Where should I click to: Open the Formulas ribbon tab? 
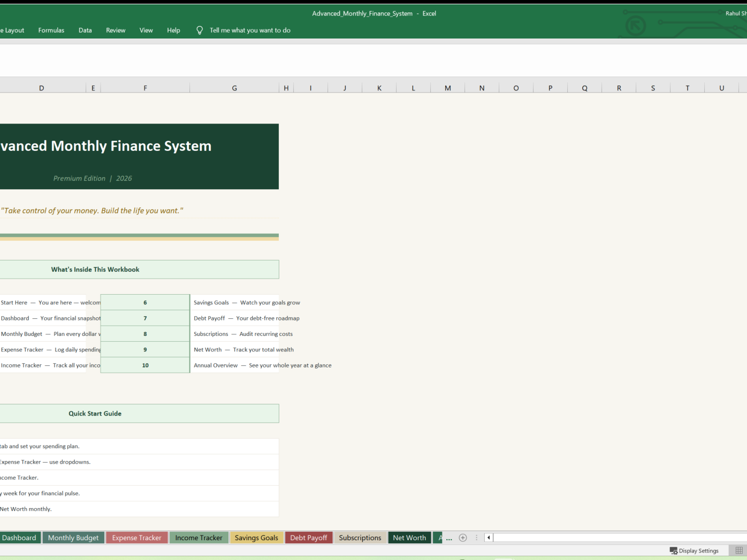click(x=51, y=30)
